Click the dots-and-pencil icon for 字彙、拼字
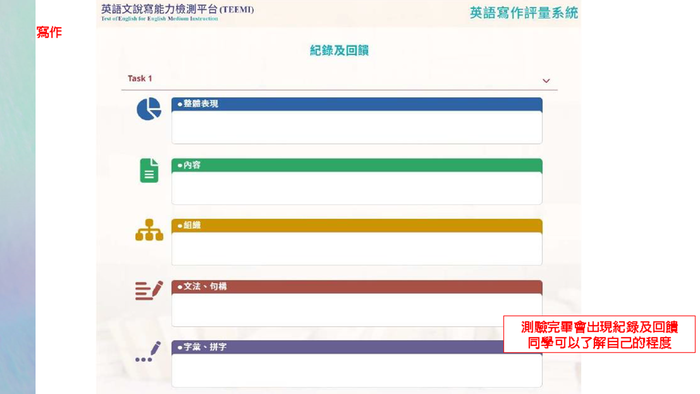This screenshot has width=700, height=394. (x=148, y=352)
